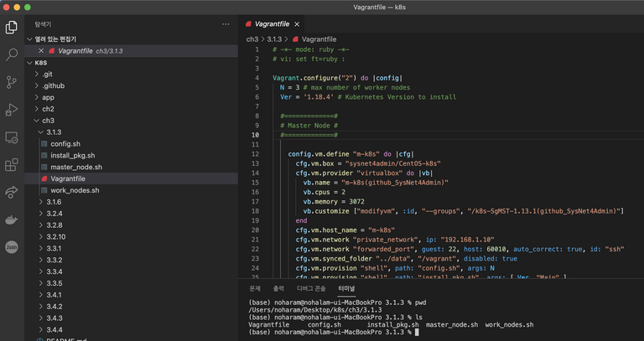Viewport: 644px width, 341px height.
Task: Click line number 12 in the gutter
Action: pyautogui.click(x=256, y=154)
